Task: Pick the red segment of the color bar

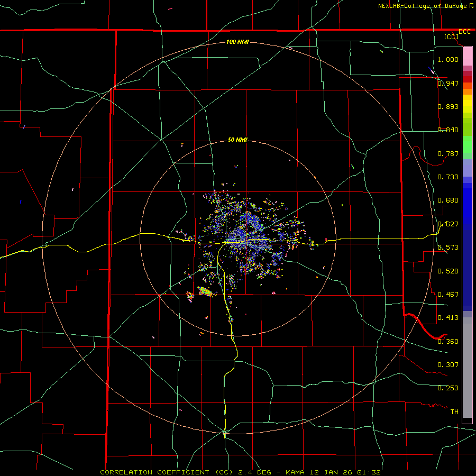Action: click(467, 79)
